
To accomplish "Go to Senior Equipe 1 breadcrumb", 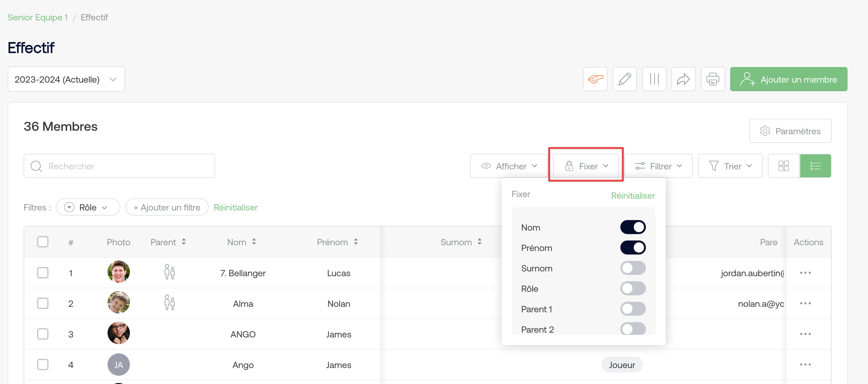I will pyautogui.click(x=38, y=18).
